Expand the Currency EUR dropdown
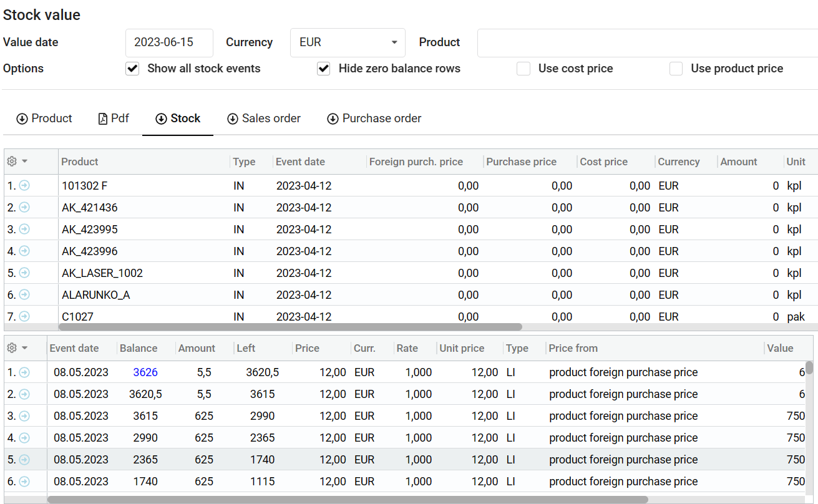Screen dimensions: 818x504 pos(348,42)
